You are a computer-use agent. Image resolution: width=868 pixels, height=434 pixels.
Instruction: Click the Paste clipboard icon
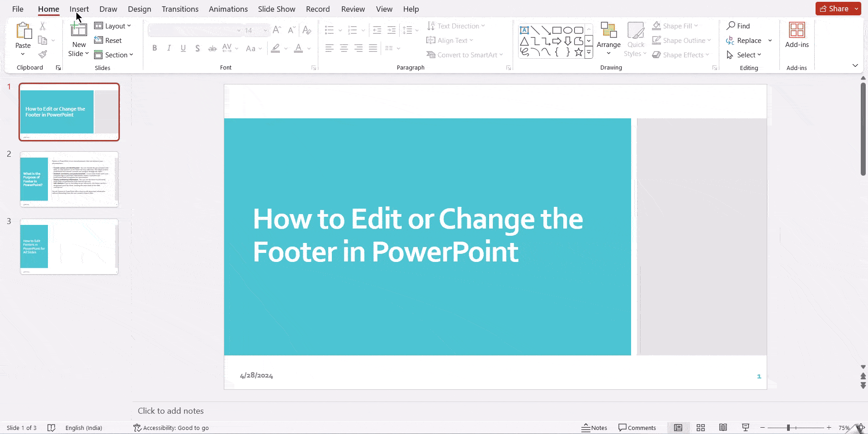[x=23, y=31]
